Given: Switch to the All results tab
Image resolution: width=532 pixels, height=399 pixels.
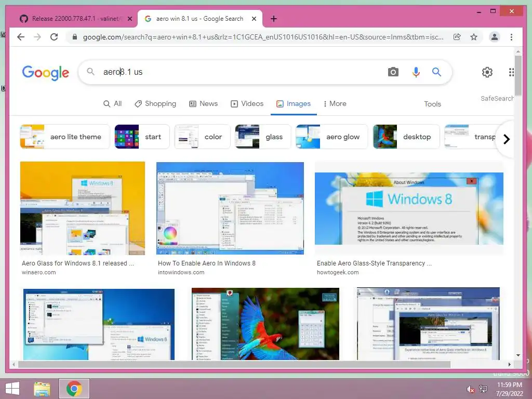Looking at the screenshot, I should (x=112, y=104).
